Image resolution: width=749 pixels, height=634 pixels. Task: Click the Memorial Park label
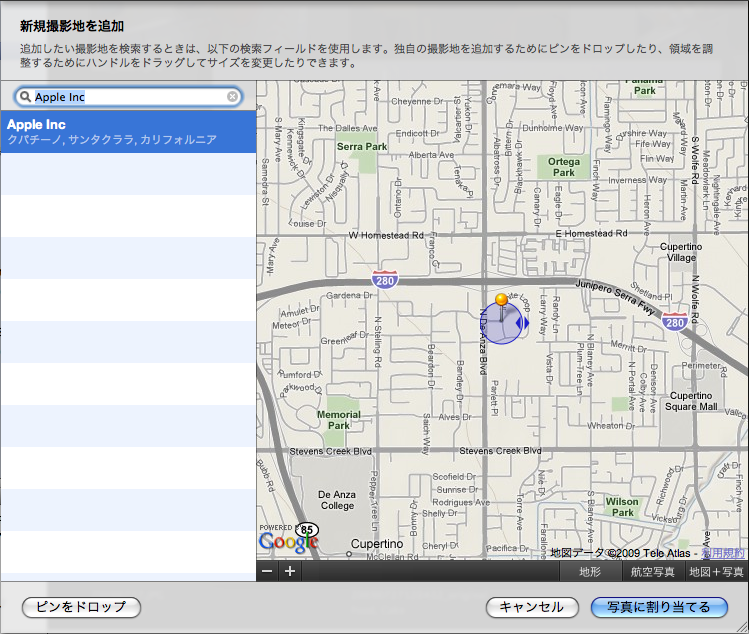point(339,420)
